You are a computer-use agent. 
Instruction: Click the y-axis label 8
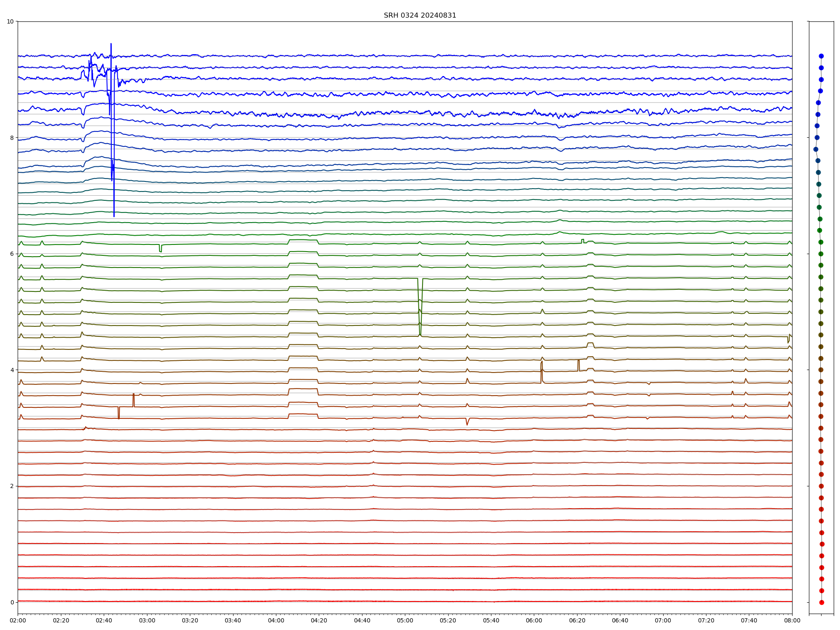point(12,138)
